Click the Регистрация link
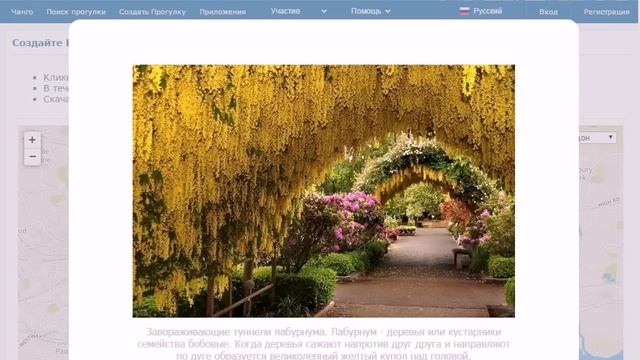The image size is (640, 360). tap(606, 12)
